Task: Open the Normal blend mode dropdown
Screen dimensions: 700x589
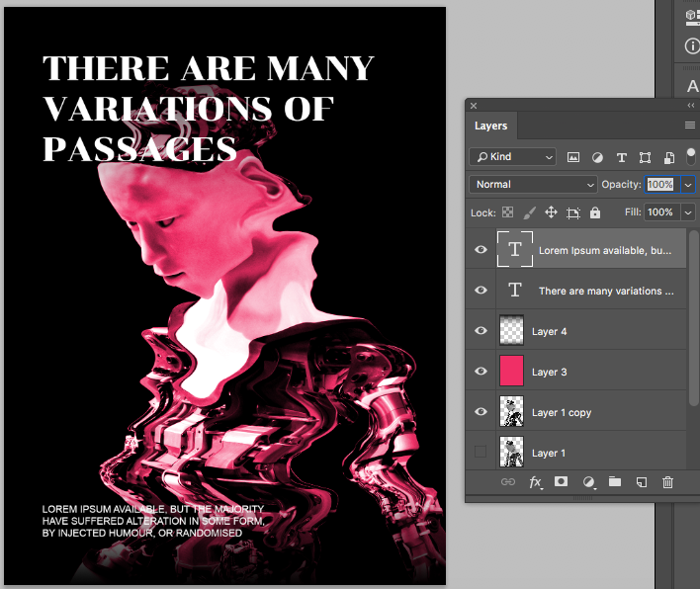Action: pos(533,185)
